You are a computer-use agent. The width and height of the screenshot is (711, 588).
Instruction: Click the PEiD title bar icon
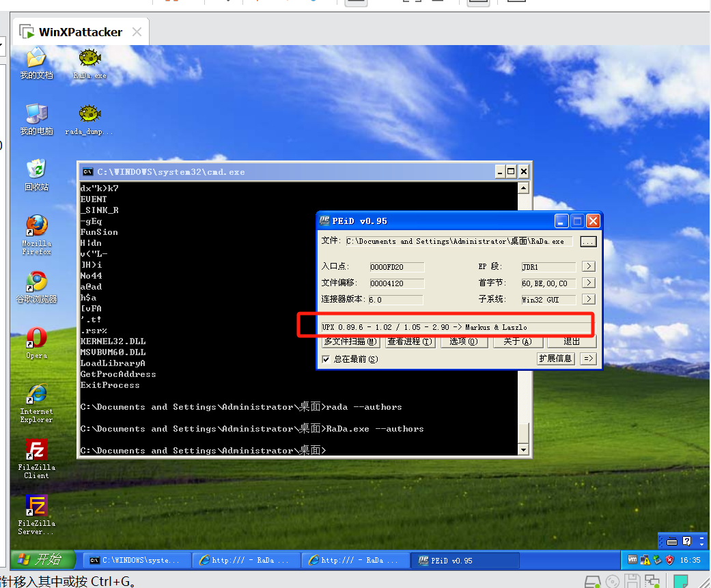pyautogui.click(x=324, y=221)
